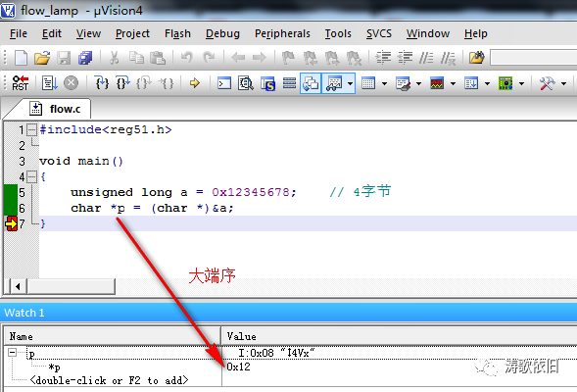Expand the Watch windows dropdown arrow

[x=350, y=83]
